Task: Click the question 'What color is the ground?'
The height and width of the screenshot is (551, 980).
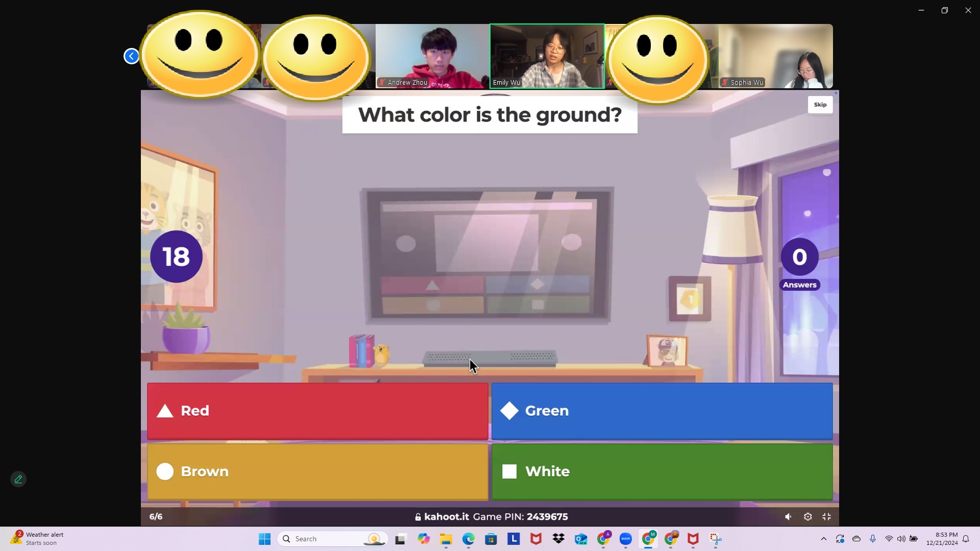Action: point(489,115)
